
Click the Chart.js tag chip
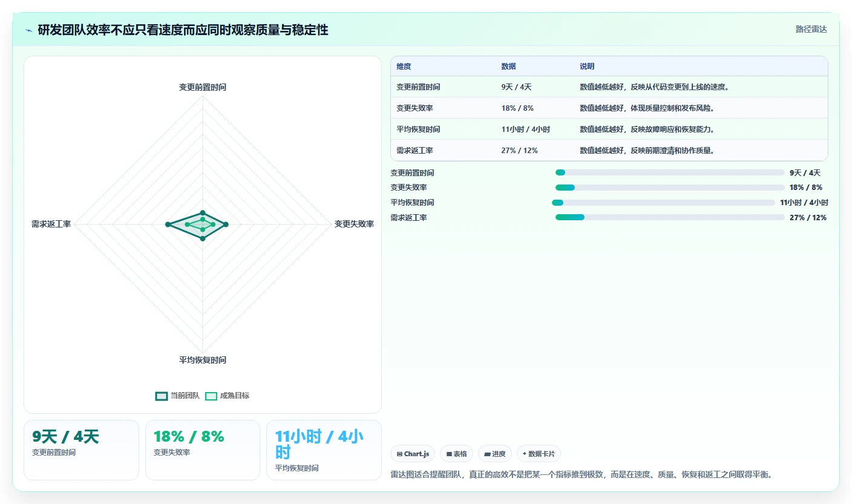tap(413, 454)
